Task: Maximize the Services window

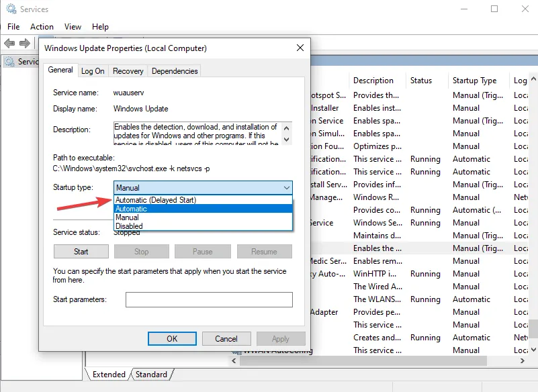Action: point(494,9)
